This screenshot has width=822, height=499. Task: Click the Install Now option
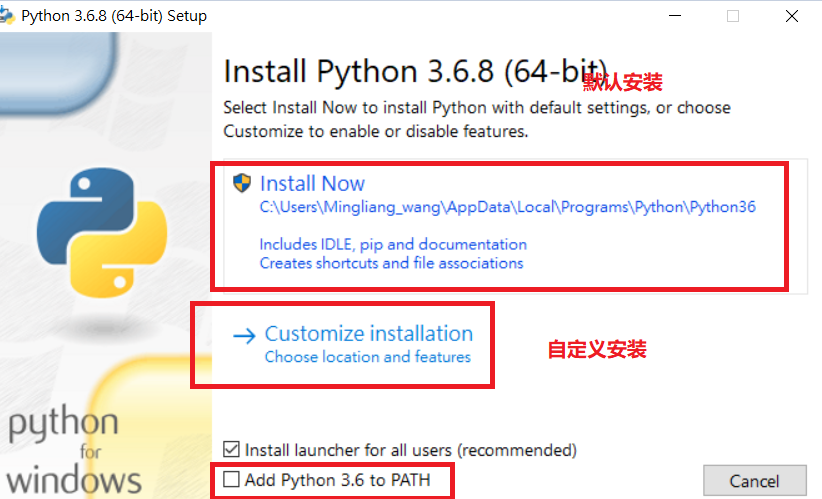[x=515, y=226]
